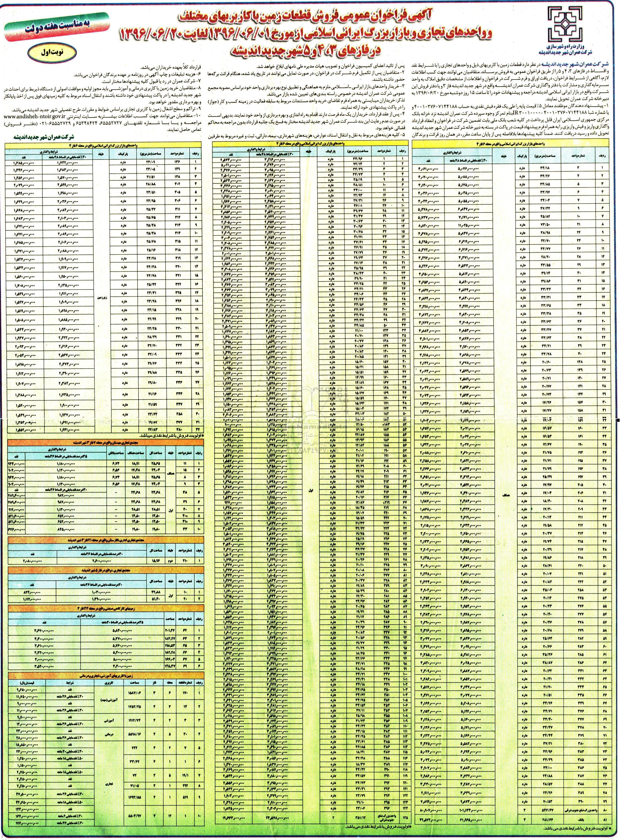
Task: Click workshop unit number '۶۷'
Action: 185,659
